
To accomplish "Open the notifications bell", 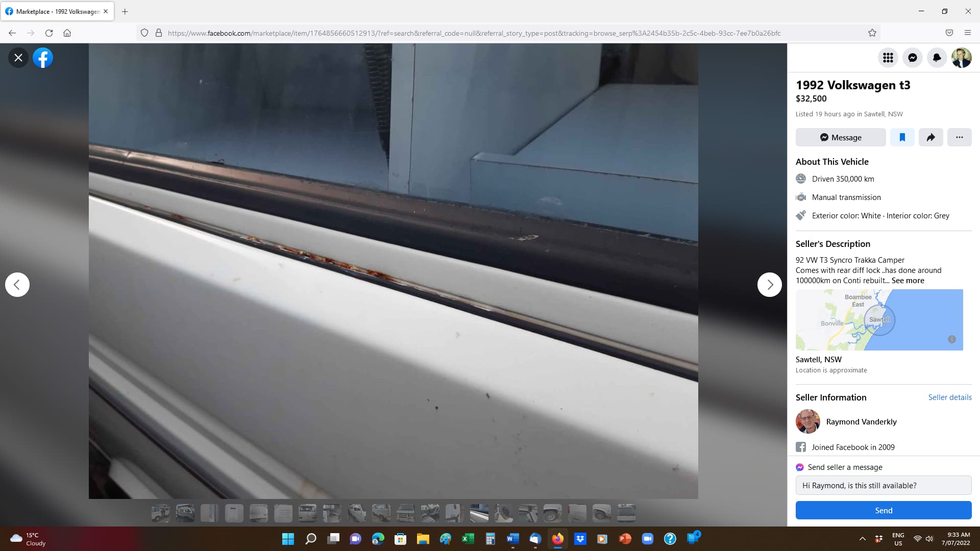I will coord(937,58).
